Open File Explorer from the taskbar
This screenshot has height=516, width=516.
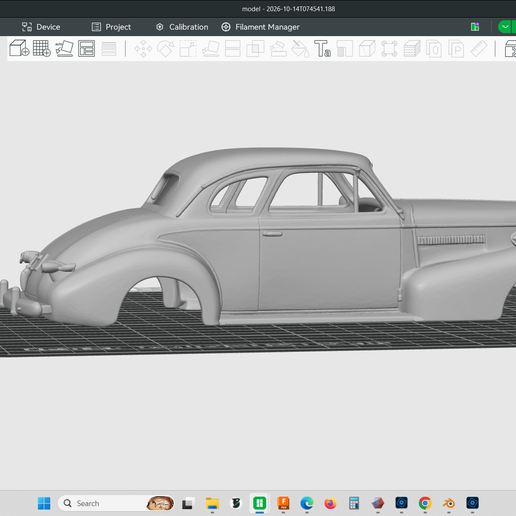(x=212, y=503)
